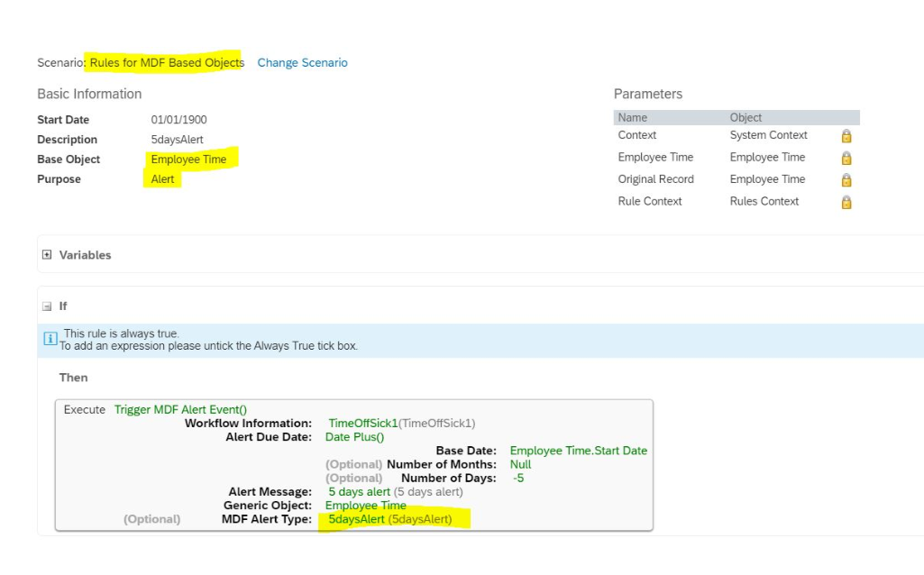Viewport: 924px width, 575px height.
Task: Collapse the If section
Action: coord(47,306)
